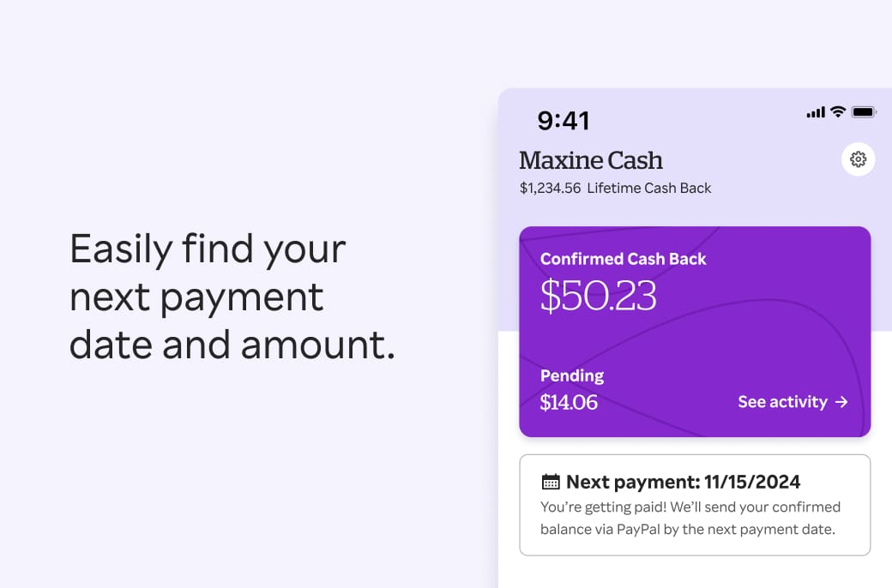The height and width of the screenshot is (588, 892).
Task: Tap the Pending label on the card
Action: pyautogui.click(x=571, y=375)
